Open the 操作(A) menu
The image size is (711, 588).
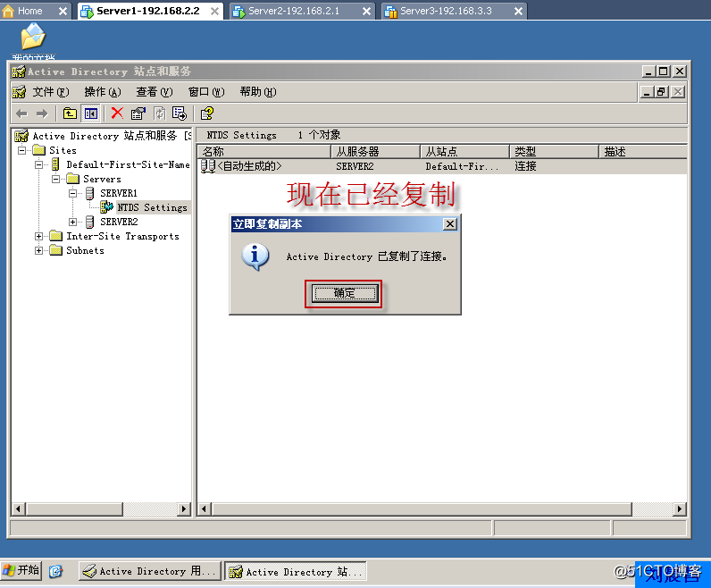coord(103,92)
